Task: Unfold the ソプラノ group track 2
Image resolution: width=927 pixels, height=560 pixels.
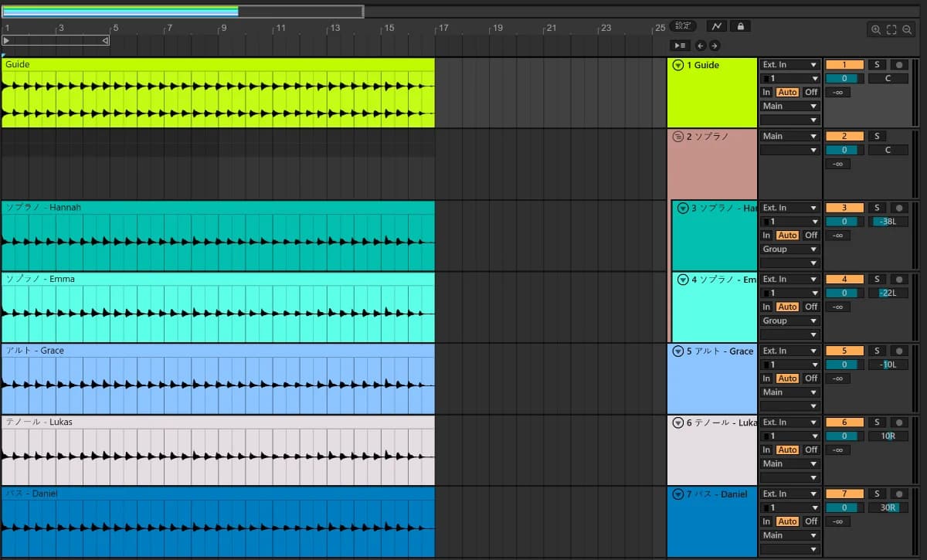Action: pos(678,137)
